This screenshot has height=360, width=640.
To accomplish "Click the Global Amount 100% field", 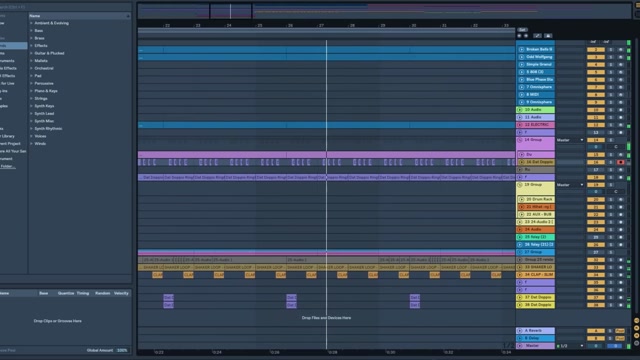I will tap(122, 351).
